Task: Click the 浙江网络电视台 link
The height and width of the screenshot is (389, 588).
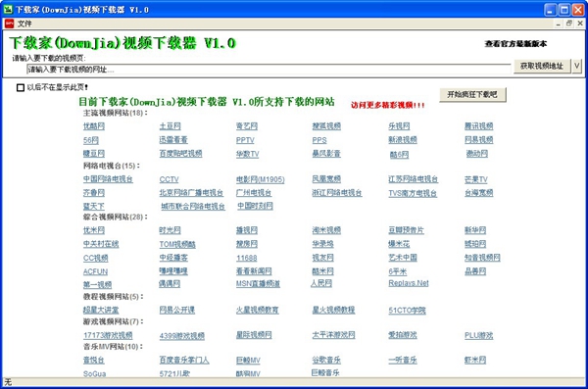Action: (x=337, y=193)
